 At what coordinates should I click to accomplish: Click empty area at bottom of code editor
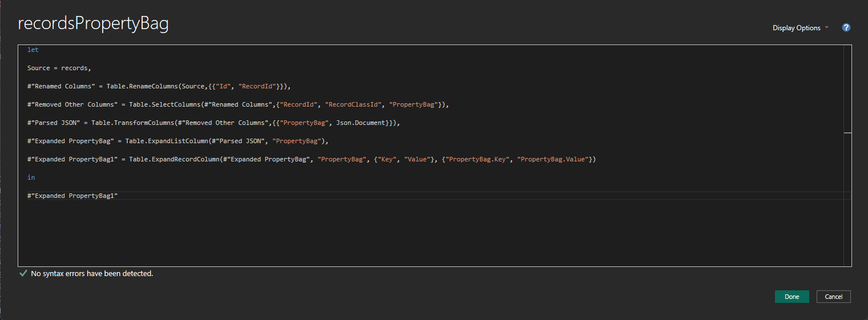click(x=399, y=240)
